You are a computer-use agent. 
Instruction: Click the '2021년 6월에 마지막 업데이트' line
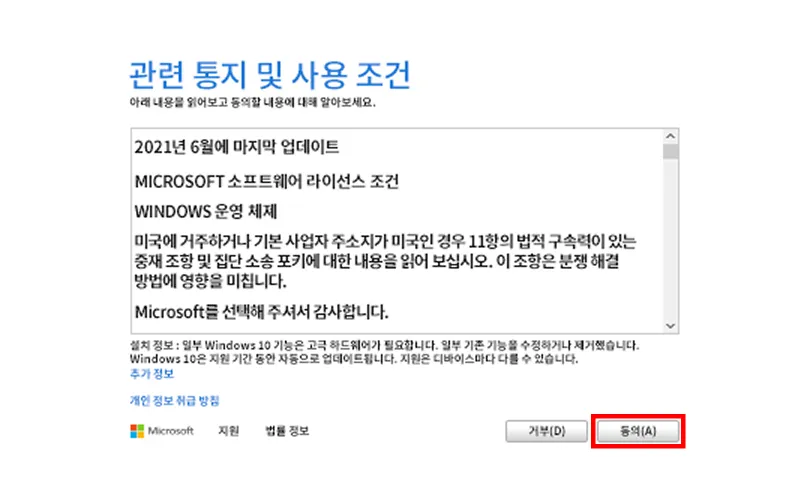[236, 147]
